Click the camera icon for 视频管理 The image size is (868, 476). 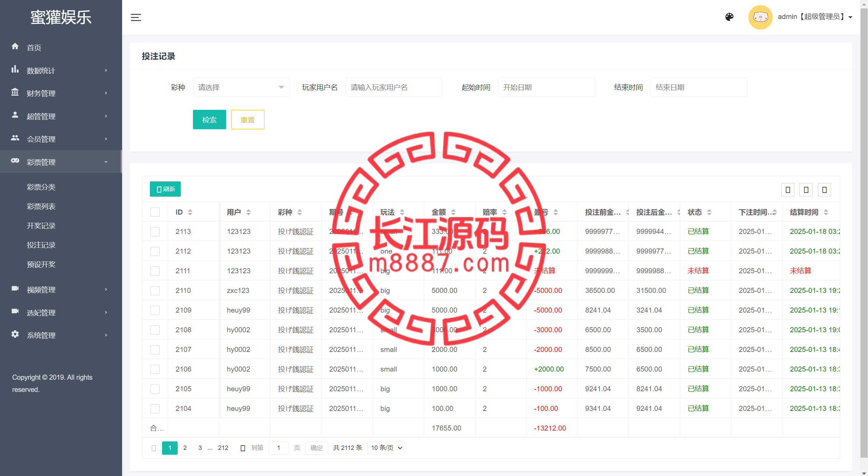pos(15,288)
